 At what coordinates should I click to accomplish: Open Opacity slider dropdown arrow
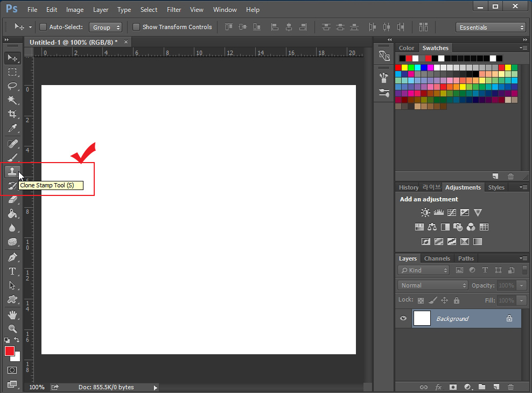point(521,285)
